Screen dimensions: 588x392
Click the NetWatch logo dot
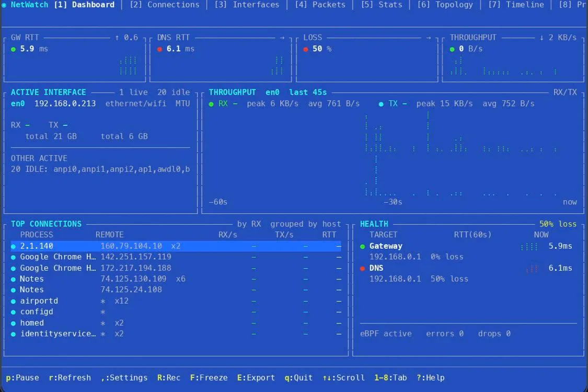4,5
